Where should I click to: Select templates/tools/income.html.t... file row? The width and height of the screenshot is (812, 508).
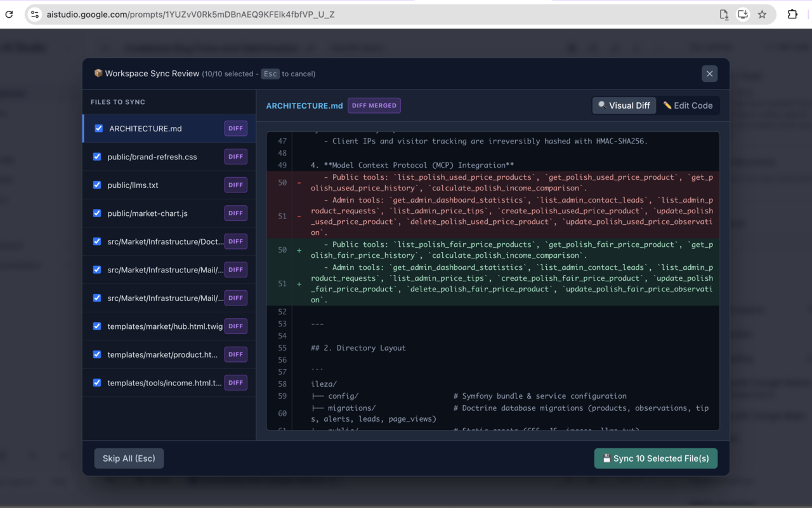[x=169, y=382]
